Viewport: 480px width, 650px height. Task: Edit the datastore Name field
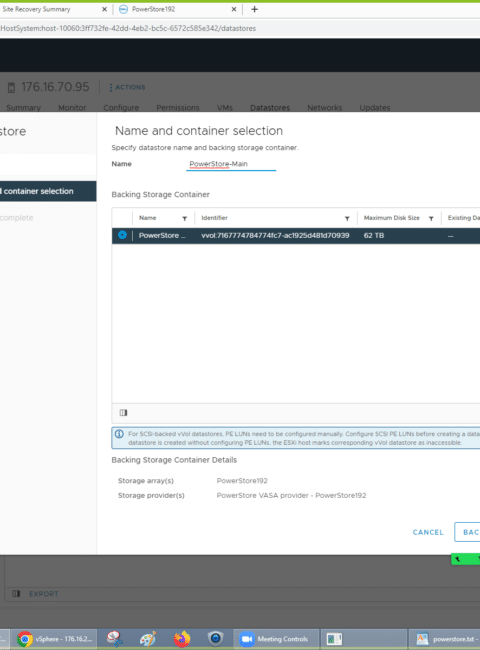pyautogui.click(x=231, y=164)
